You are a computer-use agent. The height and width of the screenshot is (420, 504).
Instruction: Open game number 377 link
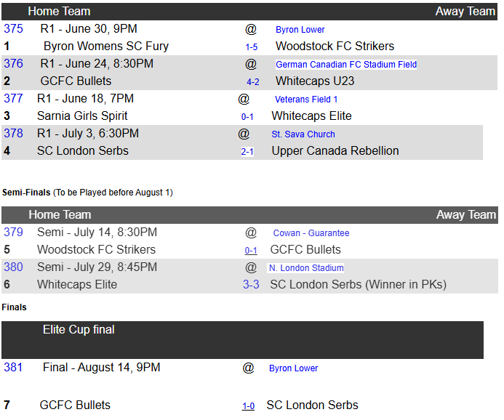click(13, 99)
